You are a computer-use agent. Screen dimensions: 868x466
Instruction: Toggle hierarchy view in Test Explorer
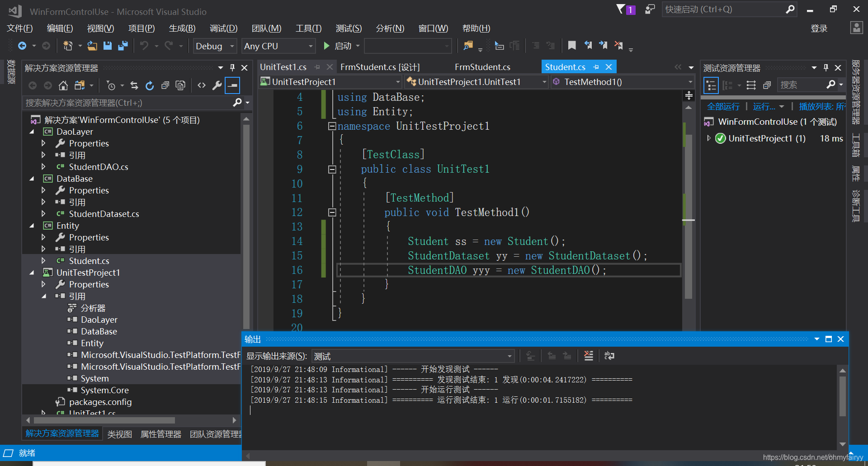coord(711,85)
